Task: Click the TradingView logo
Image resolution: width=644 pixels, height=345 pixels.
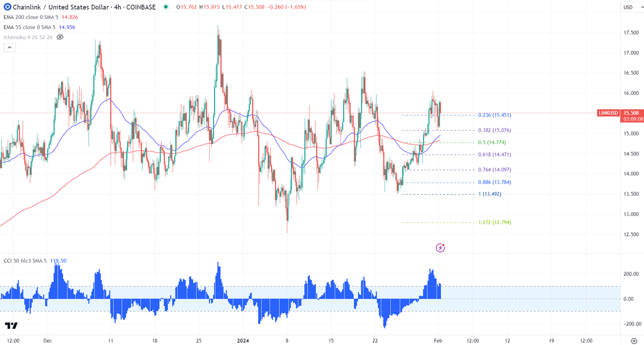Action: click(11, 326)
